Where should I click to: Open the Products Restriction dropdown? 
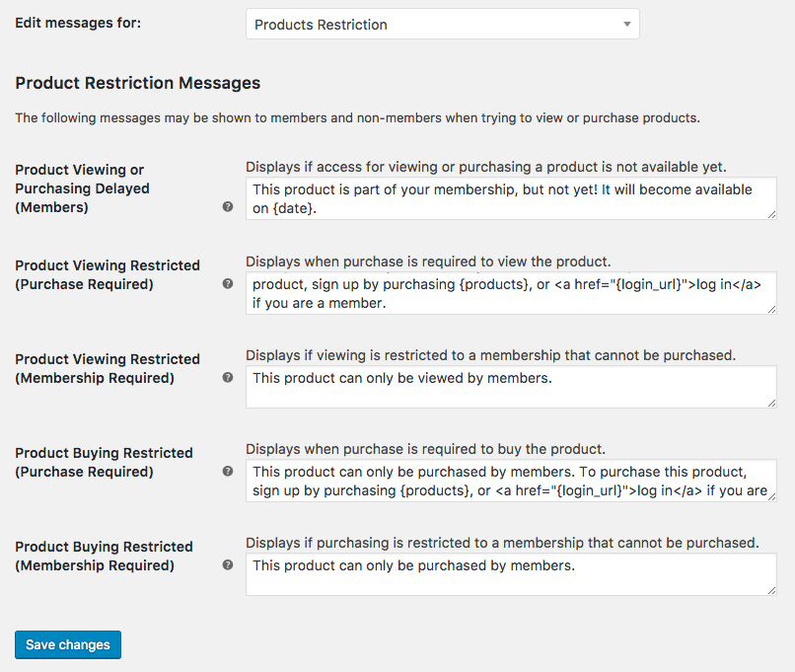coord(443,24)
